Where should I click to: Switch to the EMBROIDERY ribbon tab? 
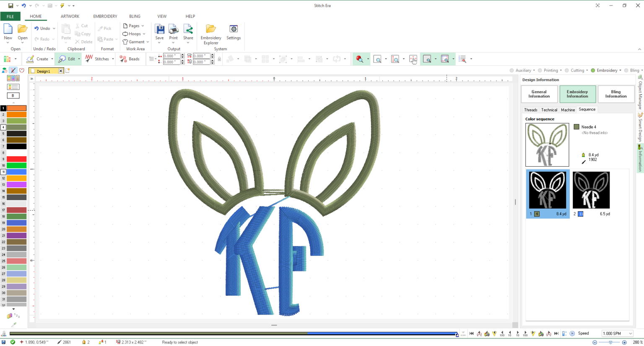point(105,16)
